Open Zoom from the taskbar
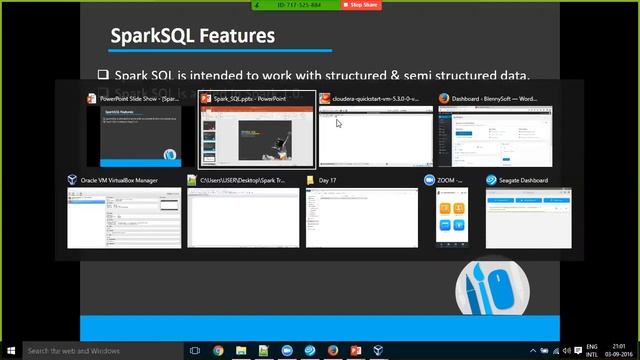This screenshot has width=640, height=360. (287, 351)
